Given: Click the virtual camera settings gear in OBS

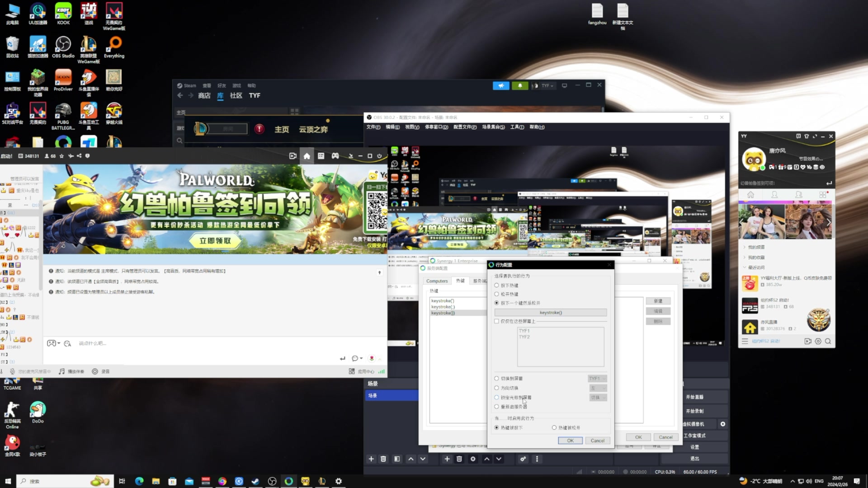Looking at the screenshot, I should (722, 424).
